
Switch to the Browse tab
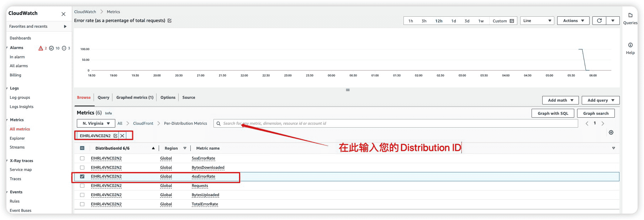click(84, 97)
